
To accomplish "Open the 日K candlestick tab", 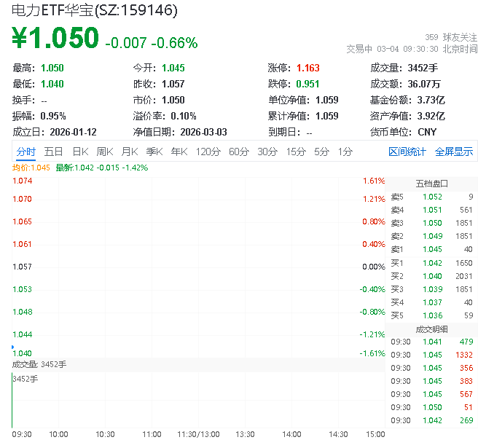I will click(79, 152).
